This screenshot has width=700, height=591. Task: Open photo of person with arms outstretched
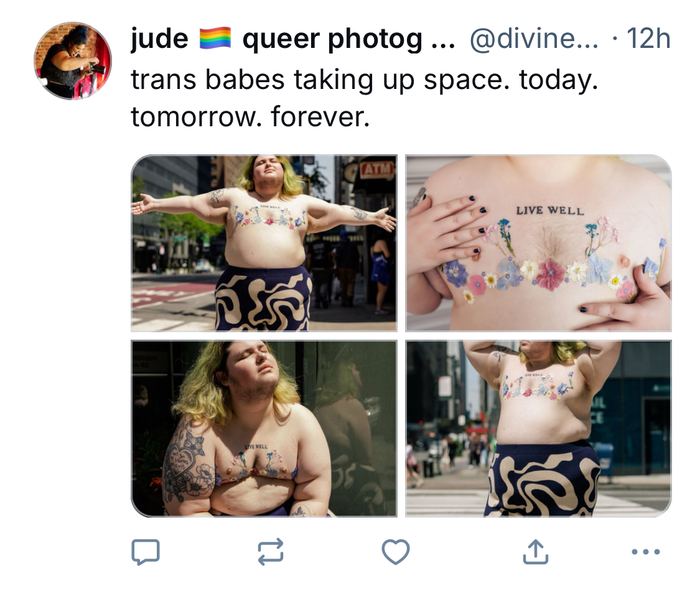pyautogui.click(x=264, y=243)
